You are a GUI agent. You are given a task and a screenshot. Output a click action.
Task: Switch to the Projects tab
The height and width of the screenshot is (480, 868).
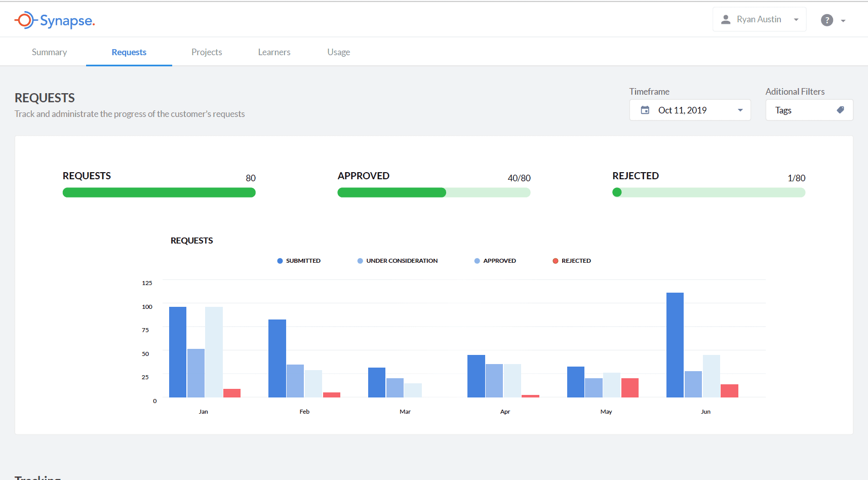[x=207, y=52]
